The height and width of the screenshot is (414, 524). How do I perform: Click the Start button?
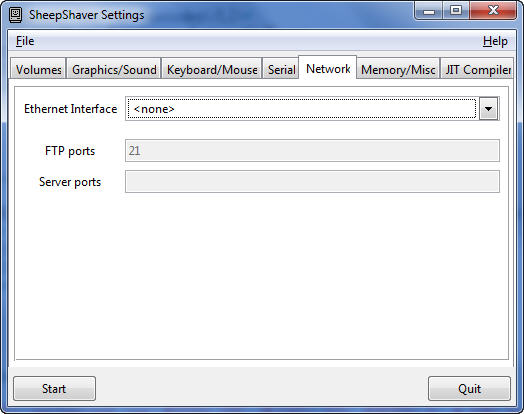(54, 388)
